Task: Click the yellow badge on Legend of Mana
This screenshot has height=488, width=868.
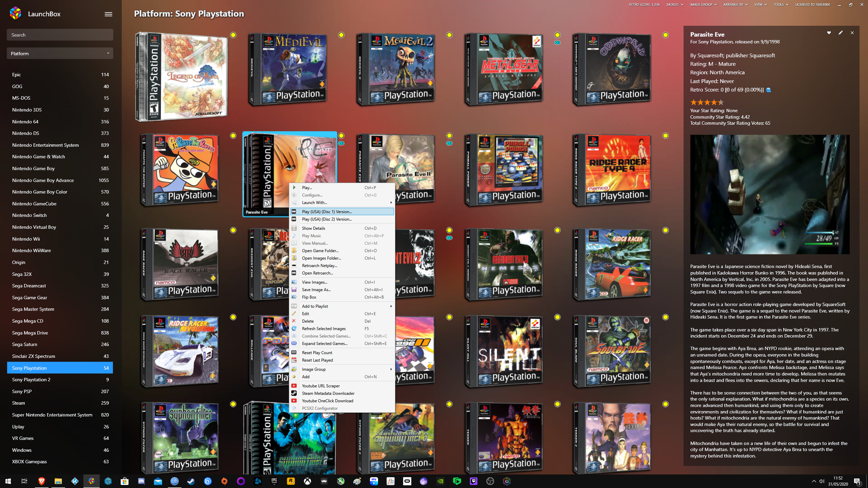Action: coord(233,35)
